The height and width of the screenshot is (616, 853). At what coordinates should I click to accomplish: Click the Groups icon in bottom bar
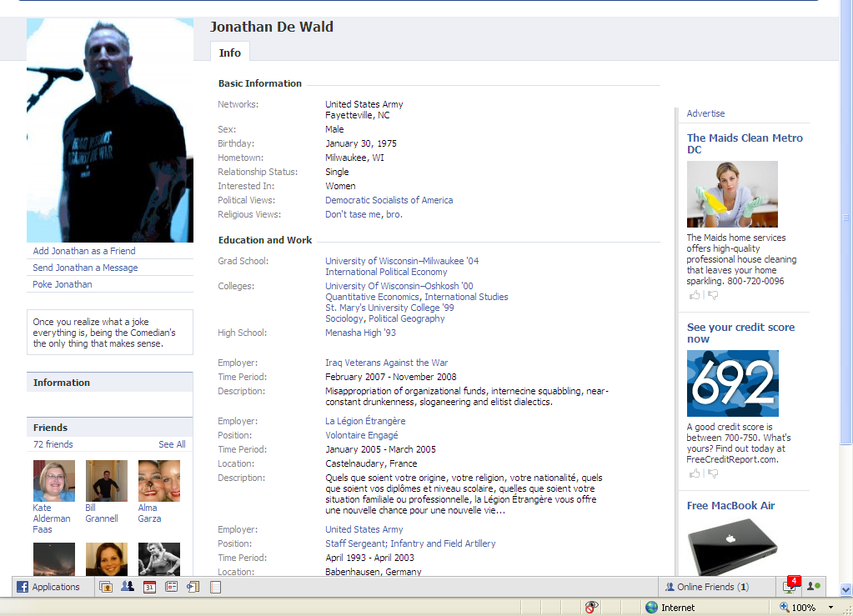(x=128, y=587)
